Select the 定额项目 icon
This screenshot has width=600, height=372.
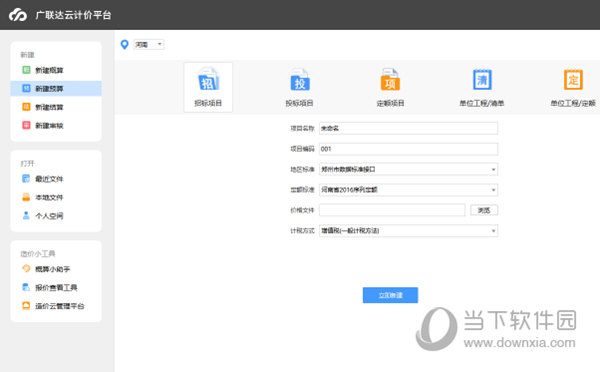[390, 80]
